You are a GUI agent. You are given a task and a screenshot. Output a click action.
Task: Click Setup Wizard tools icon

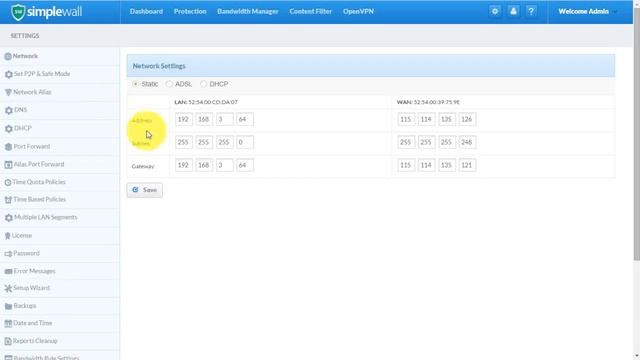point(8,289)
